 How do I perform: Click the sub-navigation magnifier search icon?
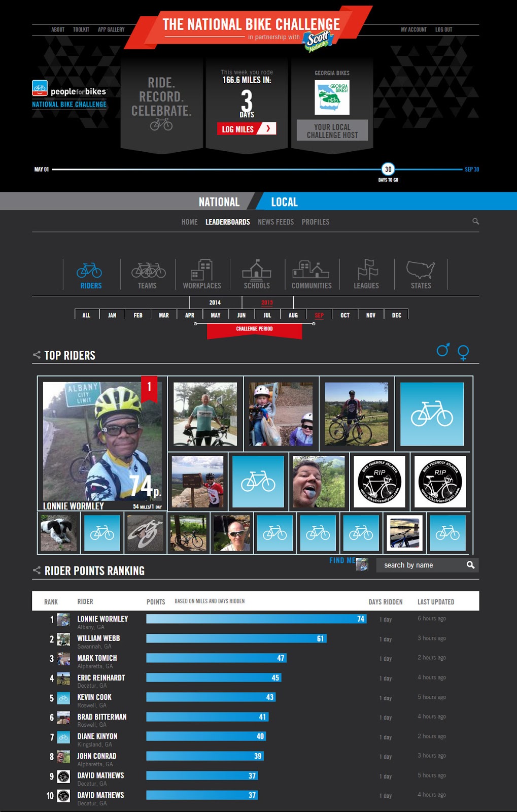475,221
